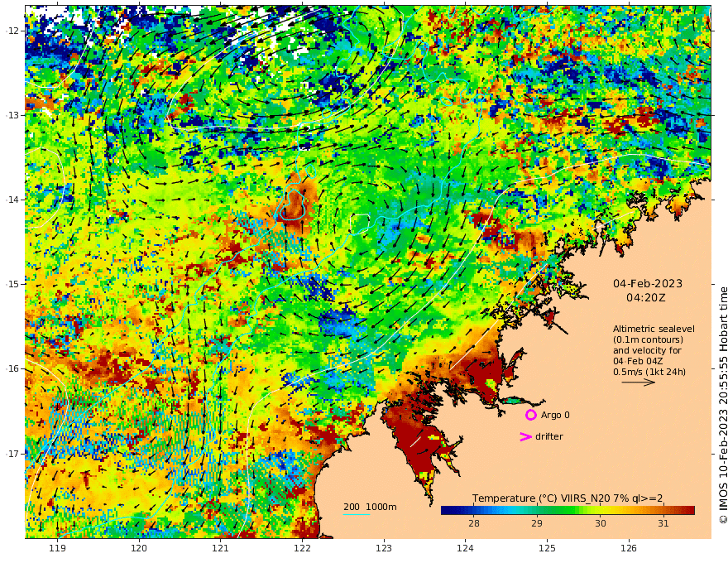Click the '(0.1m contours)' legend text
Viewport: 728px width, 563px height.
[x=648, y=339]
